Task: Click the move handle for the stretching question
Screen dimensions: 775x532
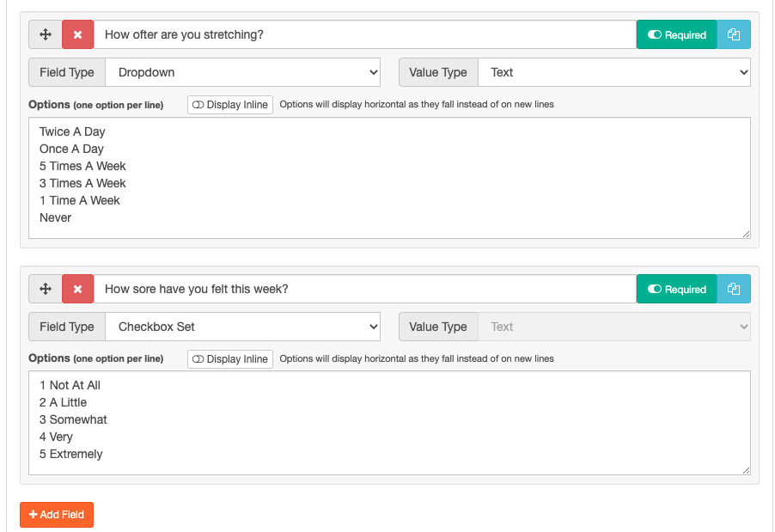Action: (46, 35)
